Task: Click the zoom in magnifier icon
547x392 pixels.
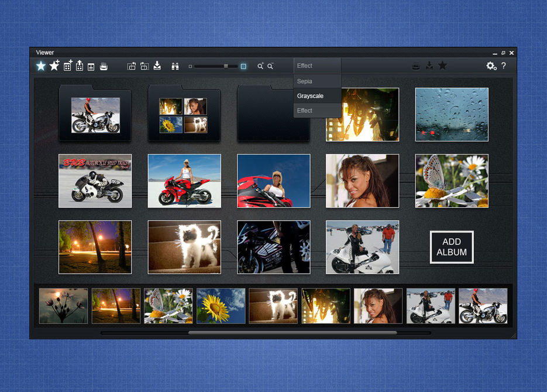Action: tap(261, 66)
